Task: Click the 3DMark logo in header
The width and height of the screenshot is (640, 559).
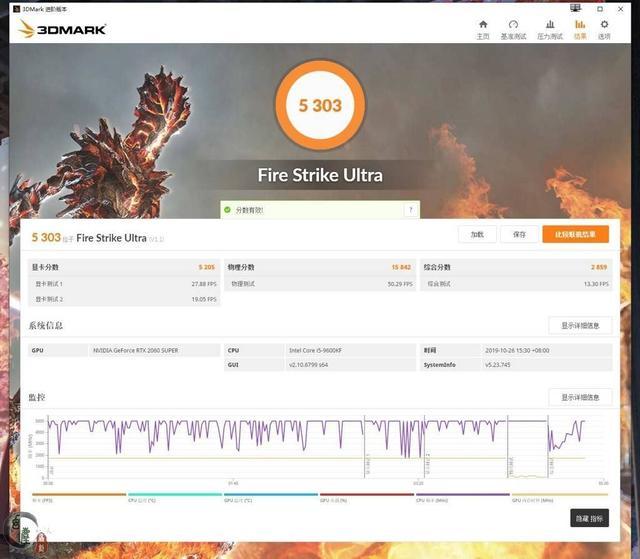Action: (62, 29)
